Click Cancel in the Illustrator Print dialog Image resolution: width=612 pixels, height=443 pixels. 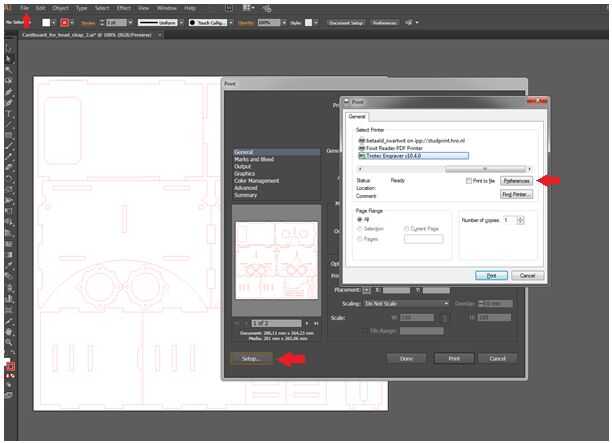coord(498,358)
